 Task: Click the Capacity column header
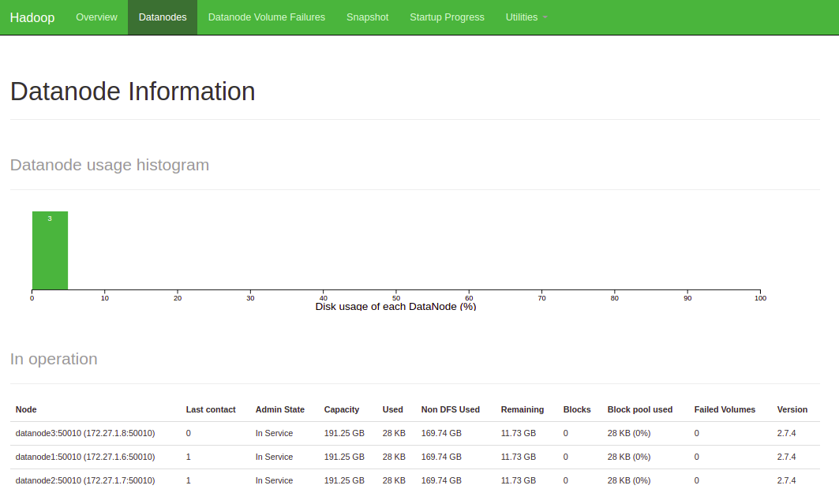(342, 409)
